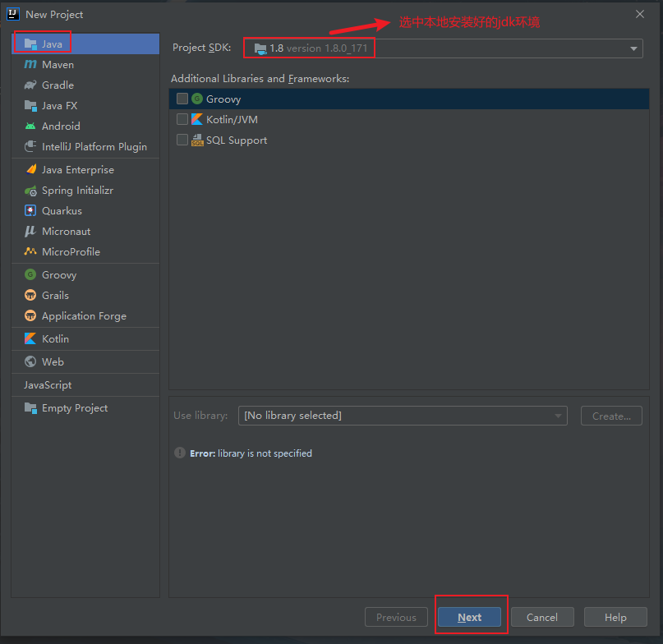The width and height of the screenshot is (663, 644).
Task: Click the Next button
Action: click(x=469, y=618)
